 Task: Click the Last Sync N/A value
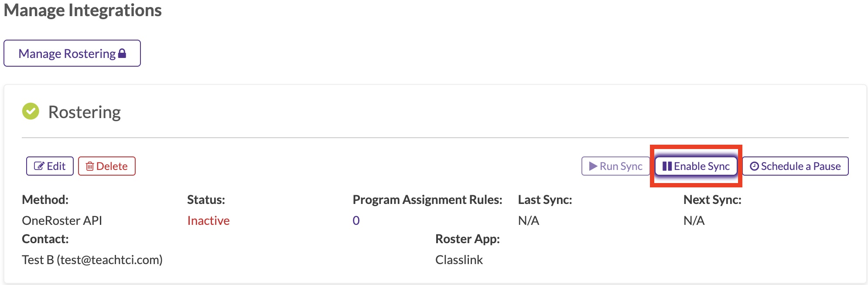pyautogui.click(x=529, y=221)
